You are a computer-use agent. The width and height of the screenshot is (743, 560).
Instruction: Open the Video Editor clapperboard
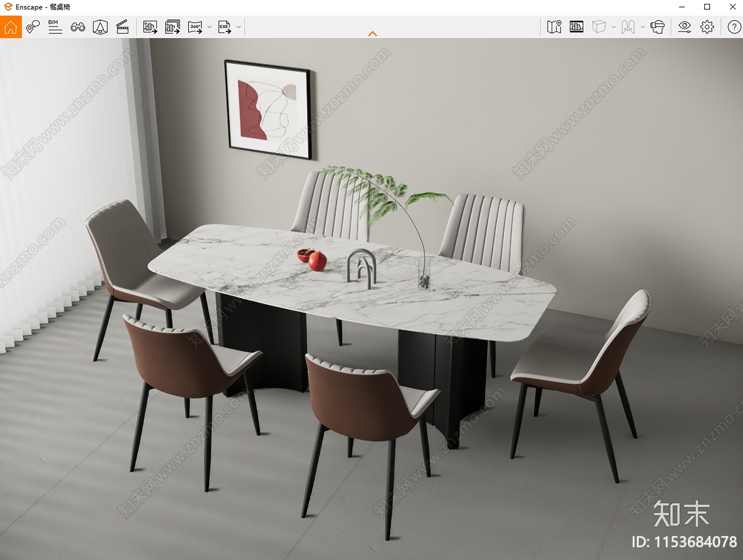pyautogui.click(x=122, y=27)
